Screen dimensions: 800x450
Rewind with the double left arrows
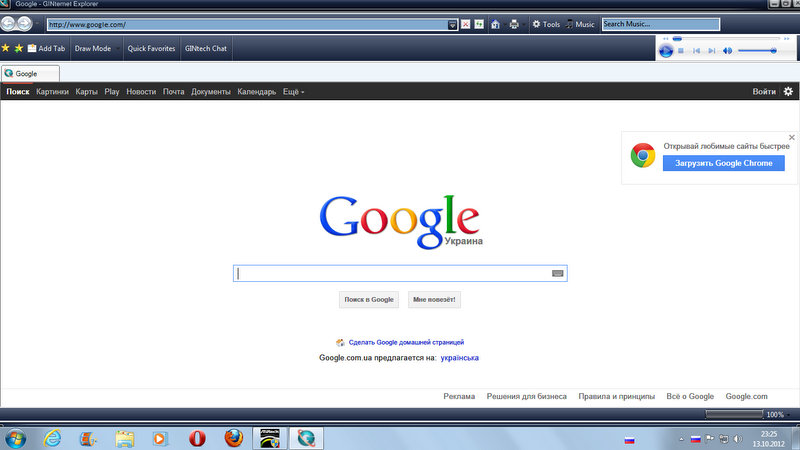point(665,38)
